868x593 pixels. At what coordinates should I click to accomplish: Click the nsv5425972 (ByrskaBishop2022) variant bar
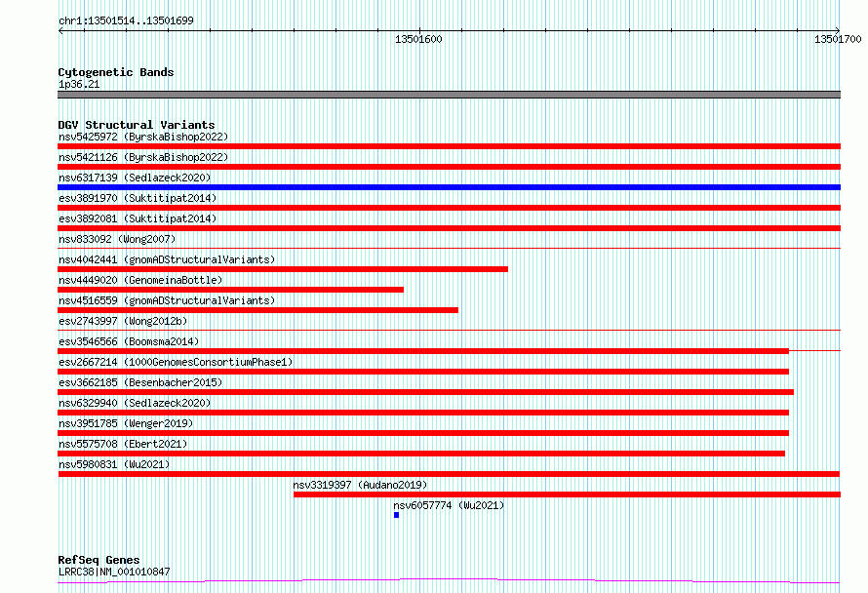coord(449,146)
